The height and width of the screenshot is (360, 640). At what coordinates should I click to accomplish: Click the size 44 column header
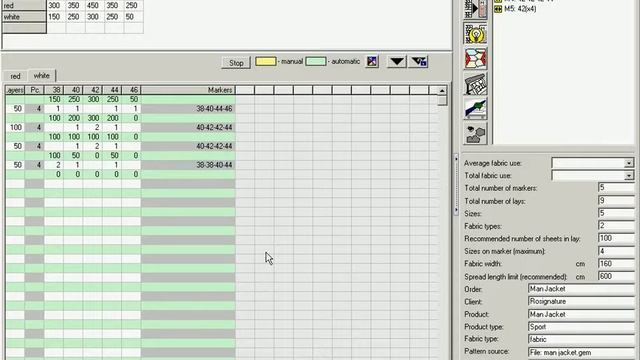[x=112, y=90]
